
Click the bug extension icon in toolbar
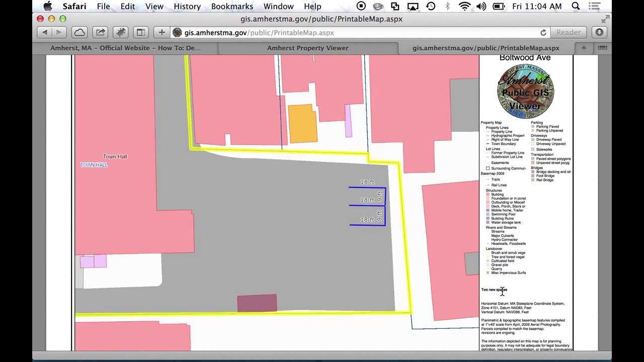click(x=120, y=32)
